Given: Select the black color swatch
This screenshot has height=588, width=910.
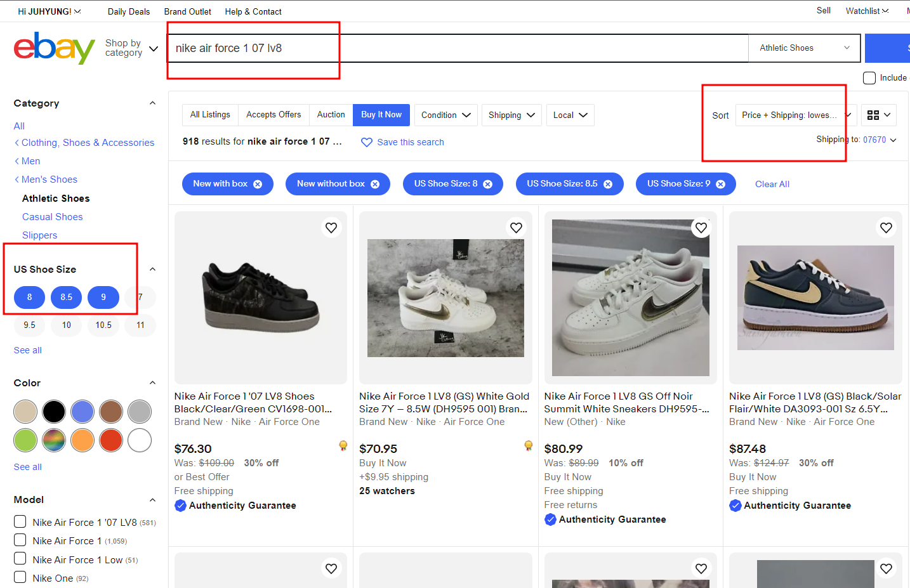Looking at the screenshot, I should (54, 412).
